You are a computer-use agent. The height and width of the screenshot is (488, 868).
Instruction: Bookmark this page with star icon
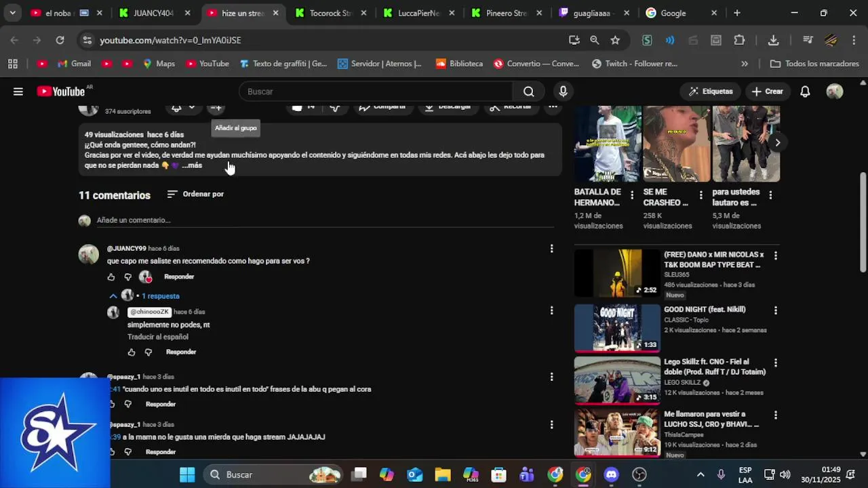[x=615, y=40]
